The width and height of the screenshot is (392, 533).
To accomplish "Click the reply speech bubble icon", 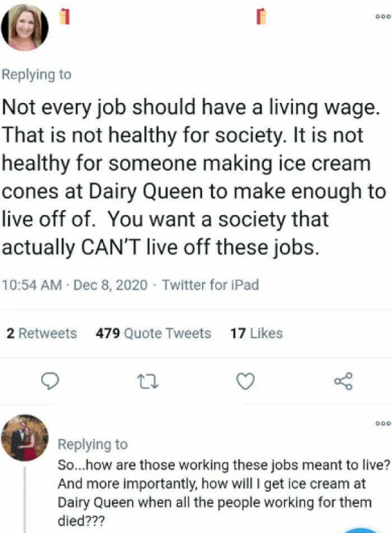I will (x=50, y=381).
